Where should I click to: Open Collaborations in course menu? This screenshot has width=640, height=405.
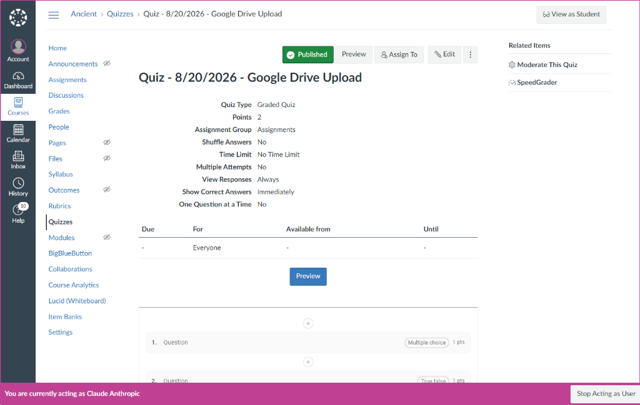[x=70, y=269]
